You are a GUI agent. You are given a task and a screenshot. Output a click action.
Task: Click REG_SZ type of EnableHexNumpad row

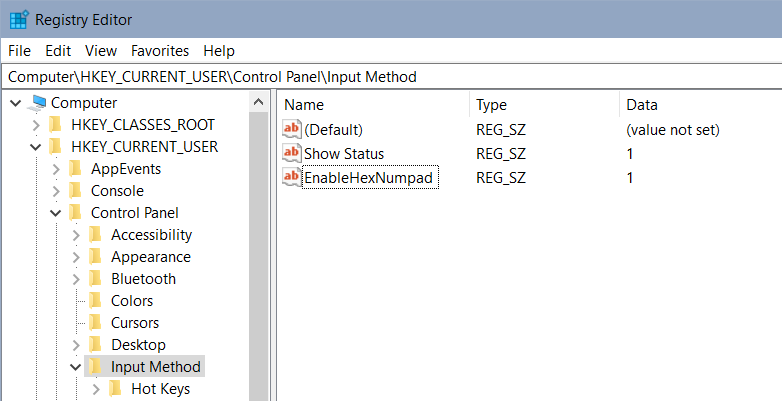[x=501, y=178]
